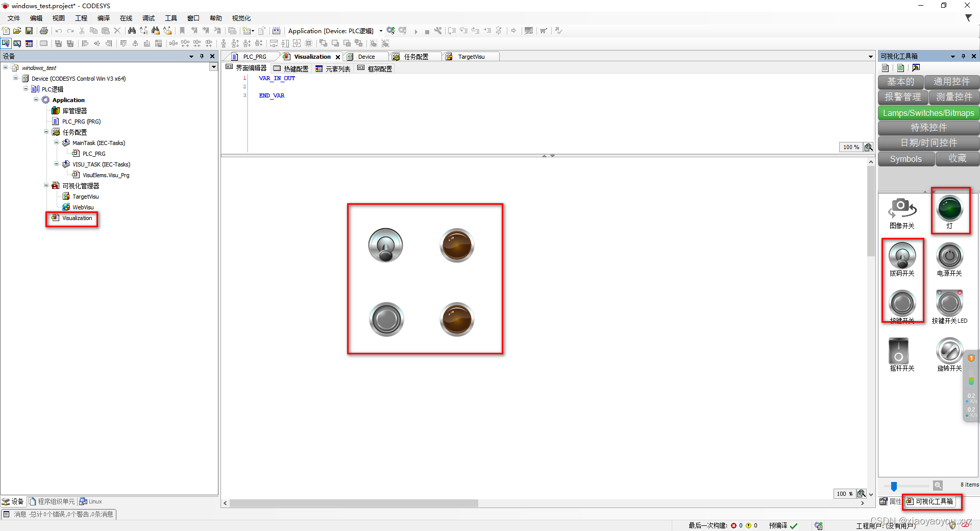
Task: Click the Find binoculars icon
Action: (x=132, y=31)
